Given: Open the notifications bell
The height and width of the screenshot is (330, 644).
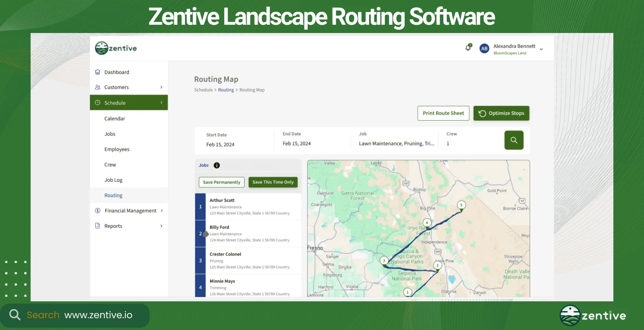Looking at the screenshot, I should point(468,48).
